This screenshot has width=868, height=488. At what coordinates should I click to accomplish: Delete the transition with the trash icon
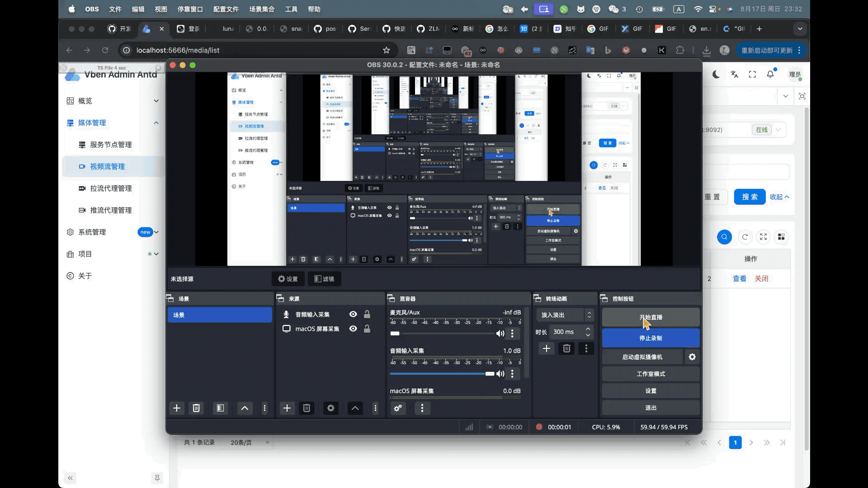click(566, 348)
